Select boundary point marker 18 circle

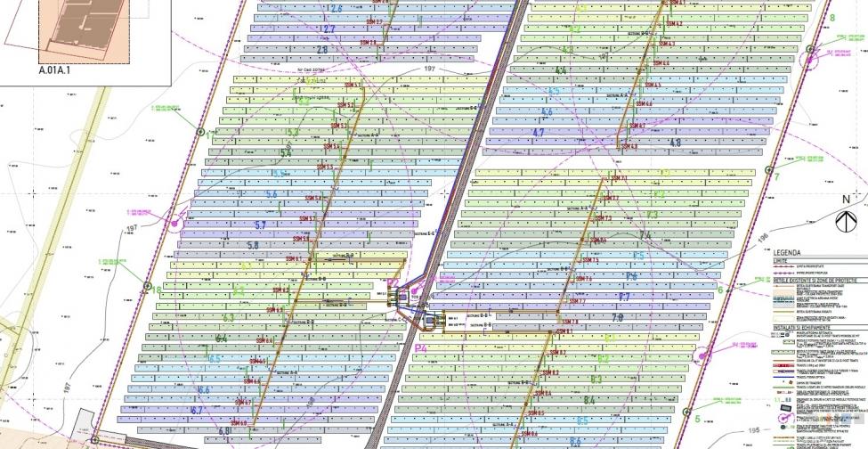click(147, 285)
